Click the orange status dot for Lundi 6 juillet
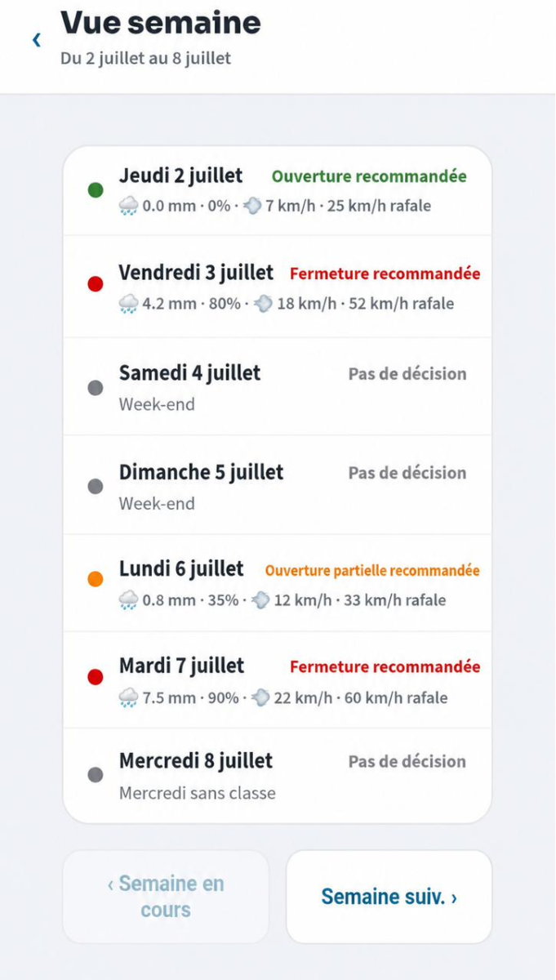This screenshot has height=980, width=556. 96,580
